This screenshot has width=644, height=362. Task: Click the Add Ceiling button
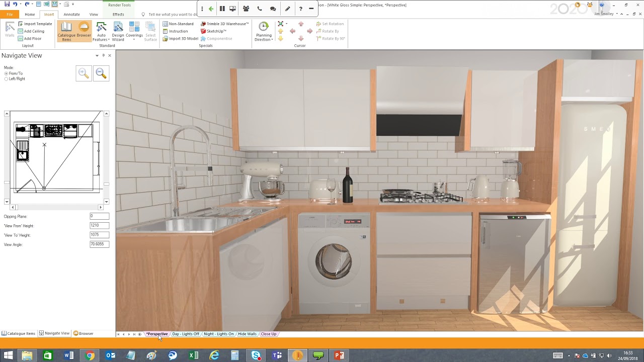[x=31, y=31]
